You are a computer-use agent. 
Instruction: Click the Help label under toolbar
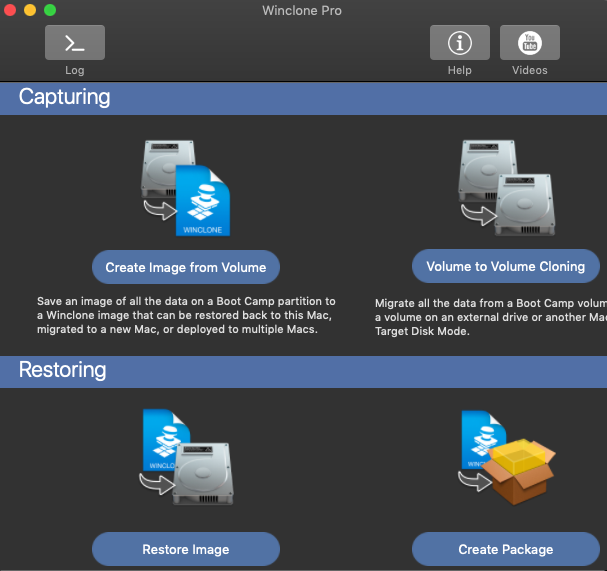click(x=460, y=70)
